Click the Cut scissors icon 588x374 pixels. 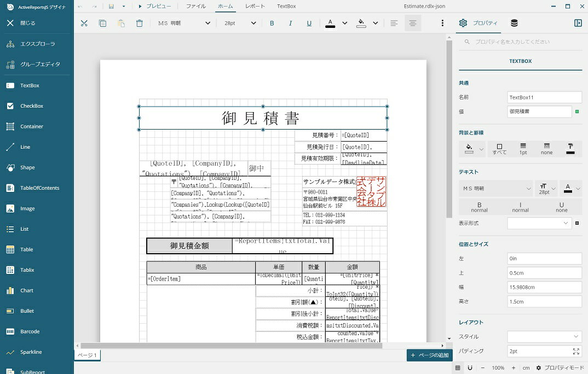click(x=84, y=23)
